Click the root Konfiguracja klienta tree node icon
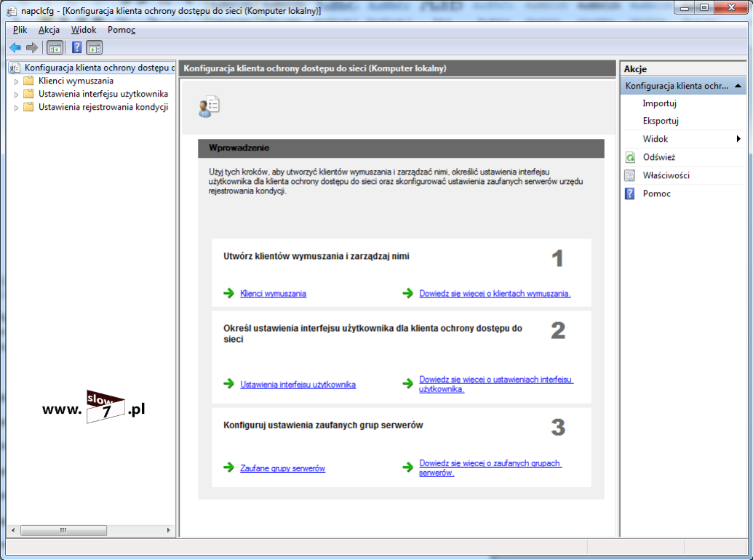The width and height of the screenshot is (753, 560). tap(15, 68)
